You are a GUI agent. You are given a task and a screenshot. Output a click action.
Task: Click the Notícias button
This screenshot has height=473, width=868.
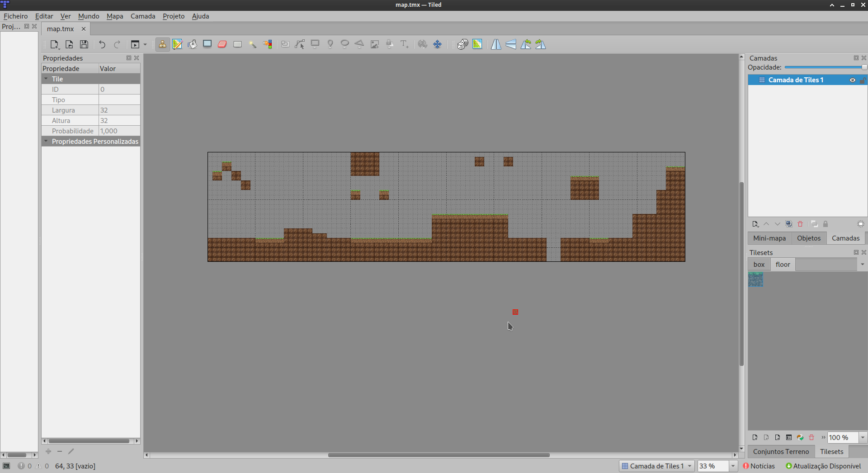pyautogui.click(x=759, y=466)
